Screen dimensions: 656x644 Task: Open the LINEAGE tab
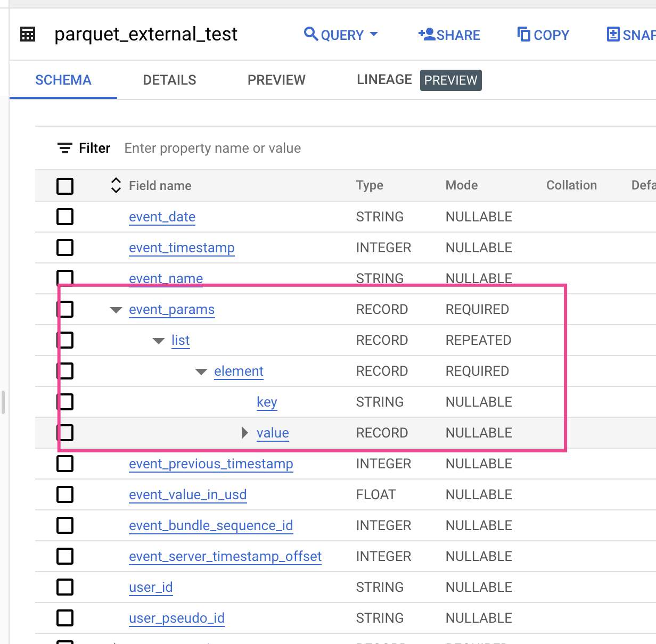point(384,80)
